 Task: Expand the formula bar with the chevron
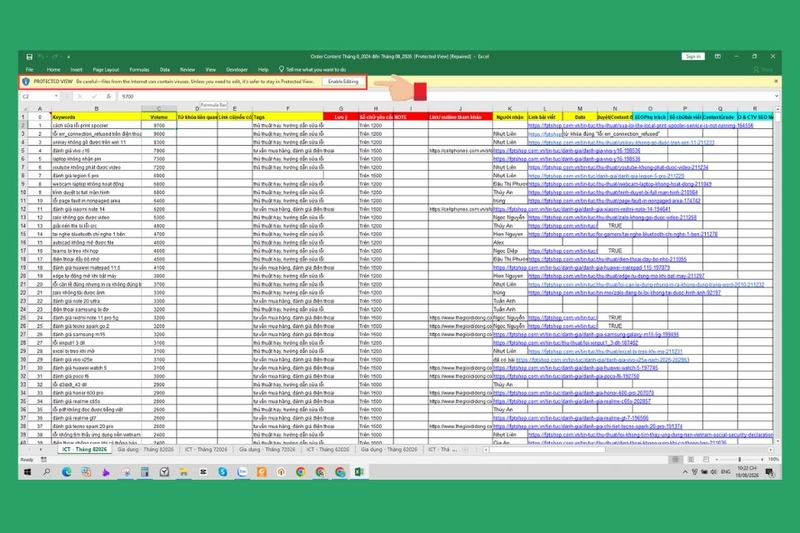click(777, 96)
